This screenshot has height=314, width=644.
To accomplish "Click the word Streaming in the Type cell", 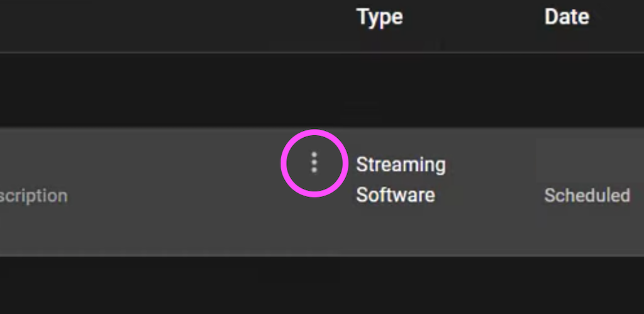I will click(x=401, y=165).
